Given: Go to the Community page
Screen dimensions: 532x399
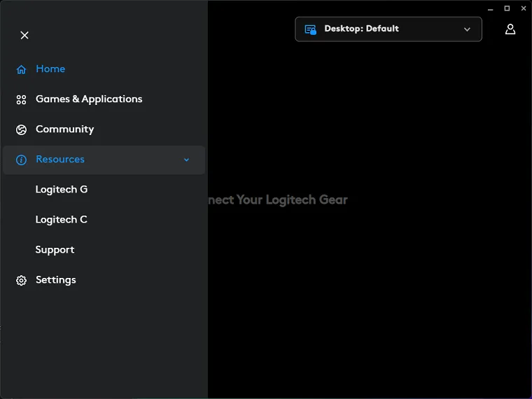Looking at the screenshot, I should (x=65, y=129).
